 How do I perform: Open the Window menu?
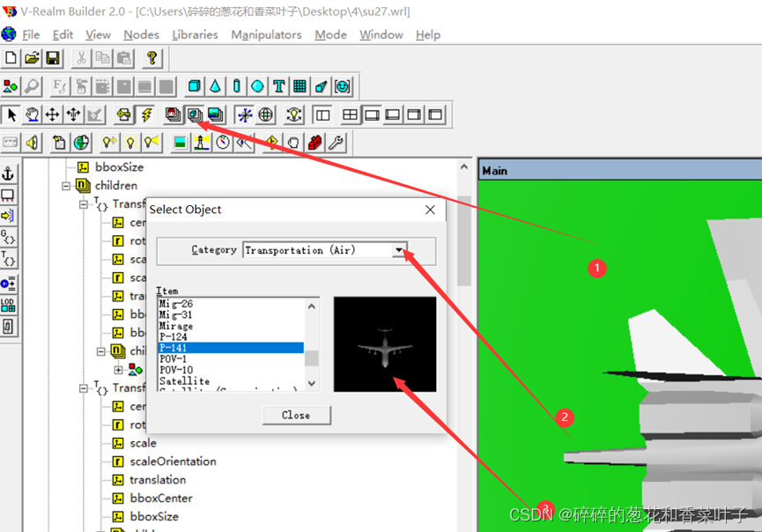381,35
